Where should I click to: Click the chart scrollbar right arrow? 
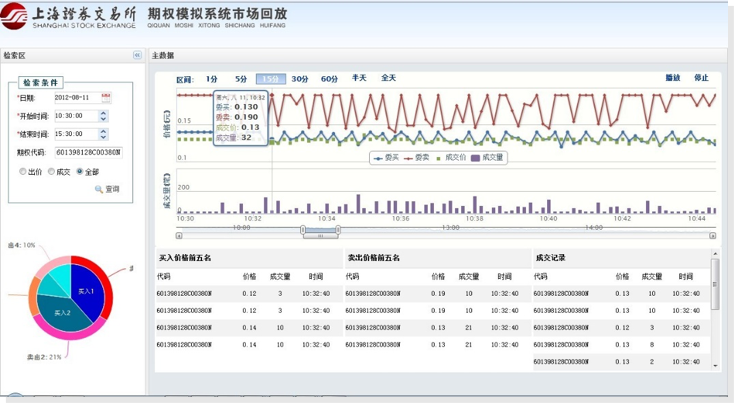(712, 236)
